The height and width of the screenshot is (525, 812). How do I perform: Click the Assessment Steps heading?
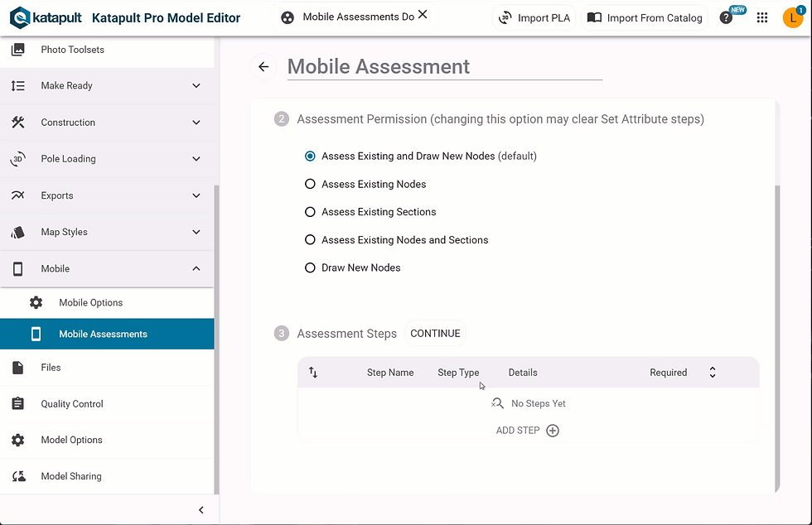click(x=347, y=334)
